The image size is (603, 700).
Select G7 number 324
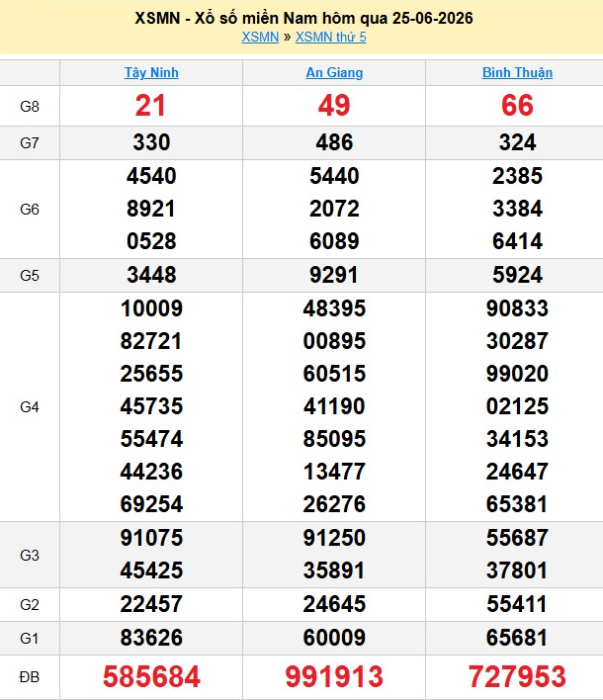click(x=517, y=142)
